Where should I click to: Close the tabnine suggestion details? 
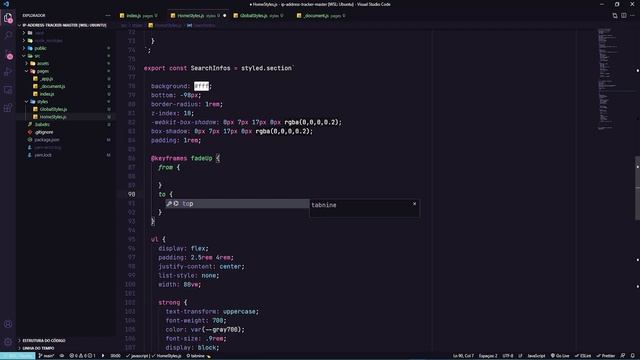tap(414, 204)
